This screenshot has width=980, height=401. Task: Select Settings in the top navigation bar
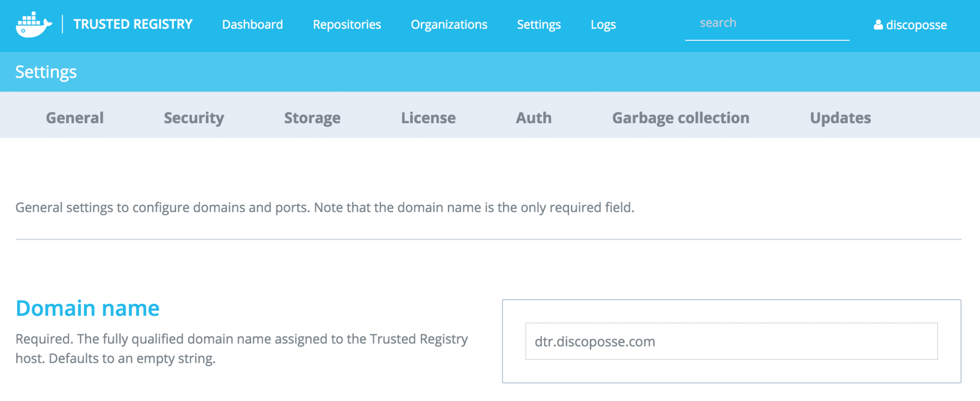[x=538, y=24]
